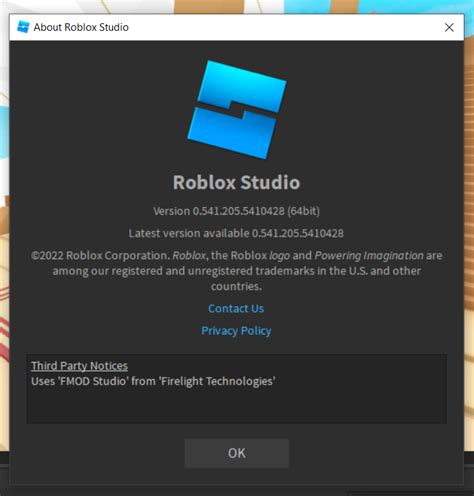474x496 pixels.
Task: Click the small Roblox icon in title bar
Action: point(23,27)
